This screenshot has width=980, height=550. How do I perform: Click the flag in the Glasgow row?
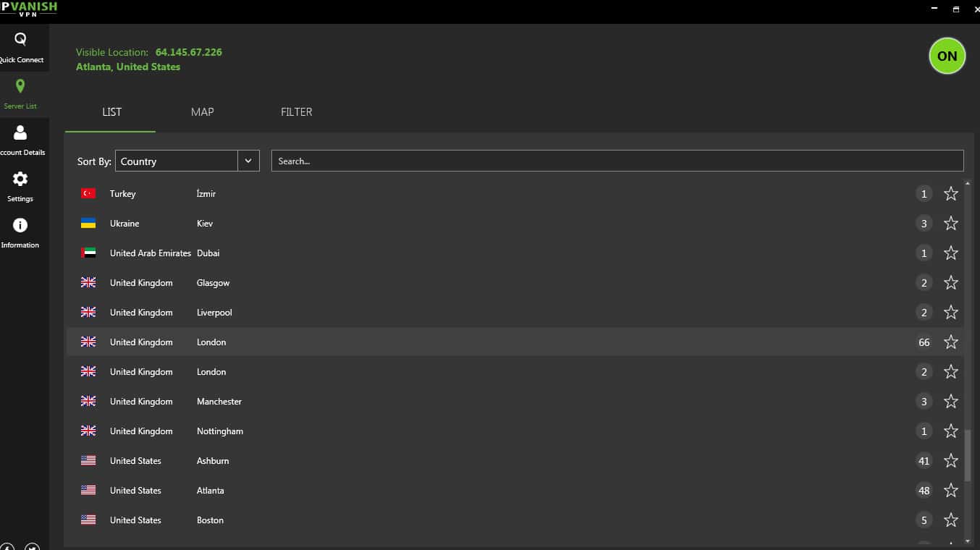[88, 282]
